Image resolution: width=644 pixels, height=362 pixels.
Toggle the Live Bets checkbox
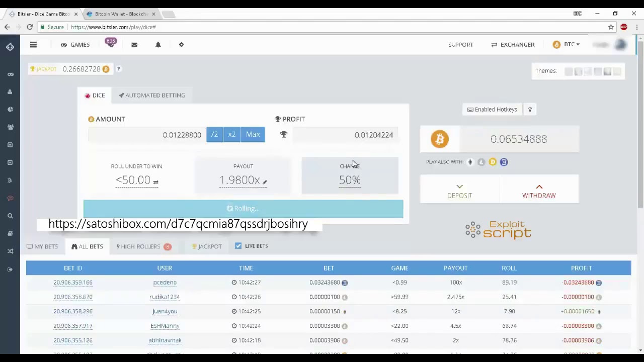click(x=238, y=246)
